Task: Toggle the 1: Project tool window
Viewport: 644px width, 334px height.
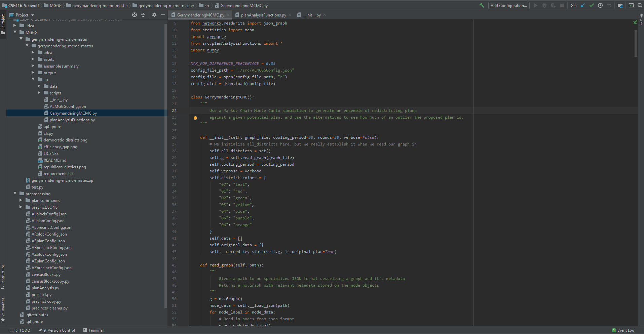Action: (x=3, y=22)
